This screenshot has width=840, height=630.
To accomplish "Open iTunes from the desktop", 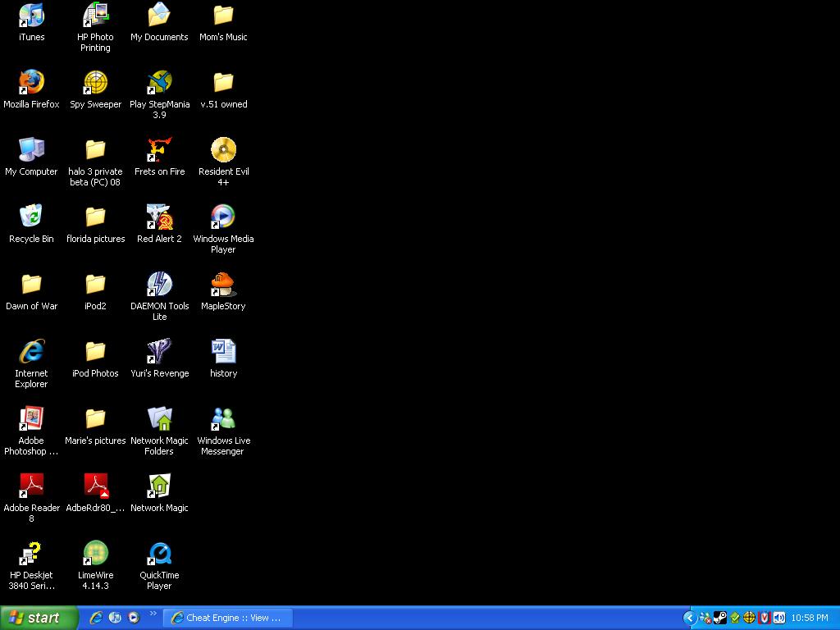I will coord(31,16).
